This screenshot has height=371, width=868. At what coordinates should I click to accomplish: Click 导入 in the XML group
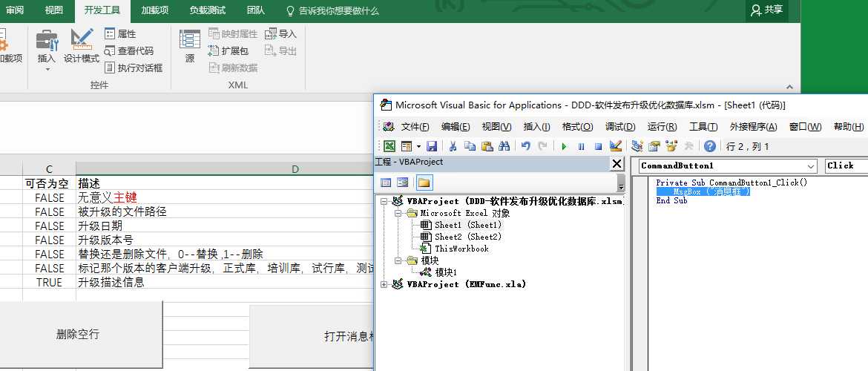click(x=280, y=34)
